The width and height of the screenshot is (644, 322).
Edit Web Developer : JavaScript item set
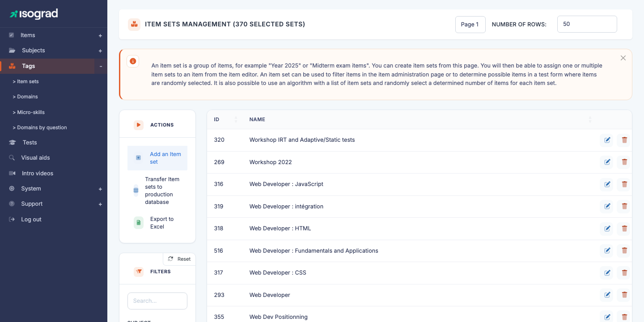tap(607, 184)
